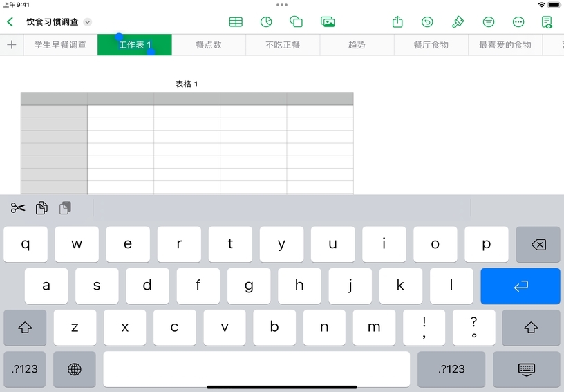
Task: Tap the keyboard space bar
Action: coord(256,369)
